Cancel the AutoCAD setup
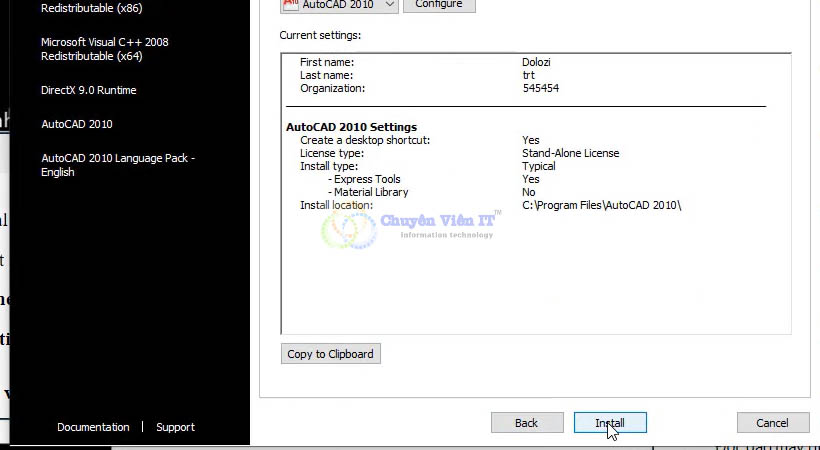The width and height of the screenshot is (820, 450). (772, 423)
